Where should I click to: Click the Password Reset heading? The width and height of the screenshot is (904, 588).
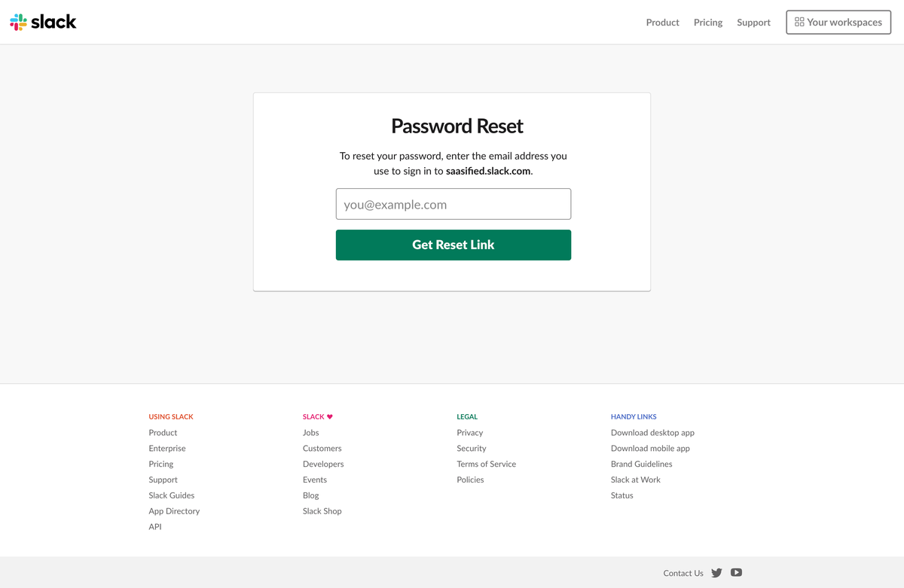[457, 126]
